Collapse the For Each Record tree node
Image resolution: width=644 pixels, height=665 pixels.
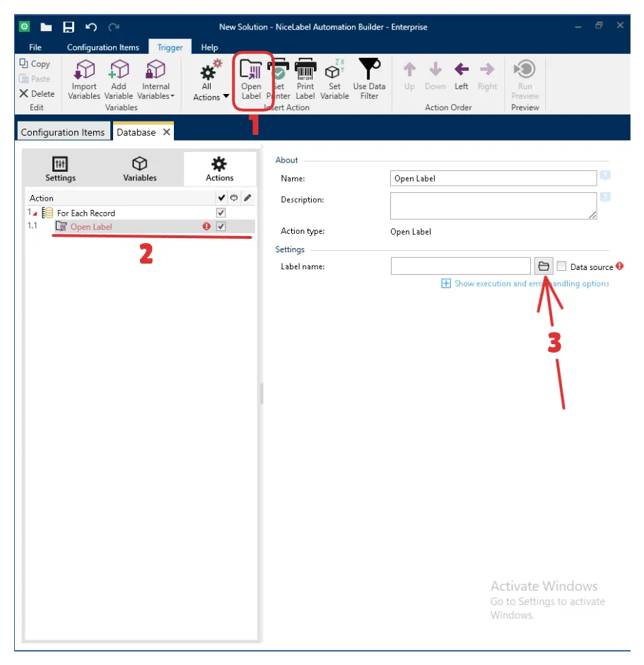click(x=35, y=213)
